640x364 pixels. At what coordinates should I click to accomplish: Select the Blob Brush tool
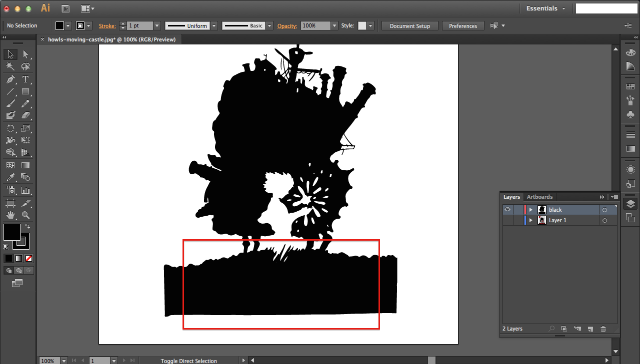point(10,115)
